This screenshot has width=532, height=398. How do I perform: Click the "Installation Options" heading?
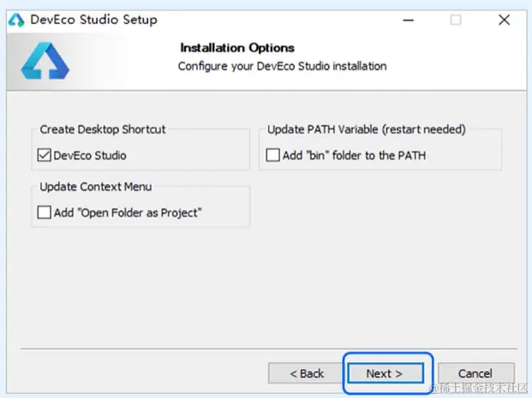coord(237,48)
